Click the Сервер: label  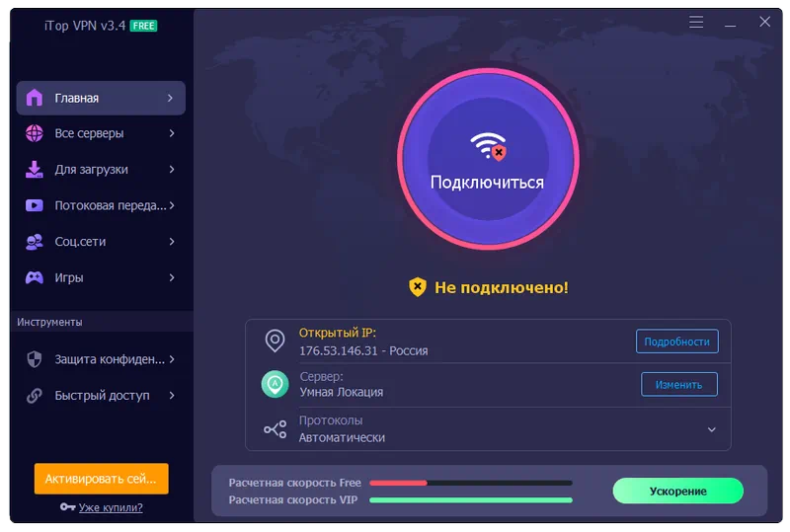tap(321, 376)
